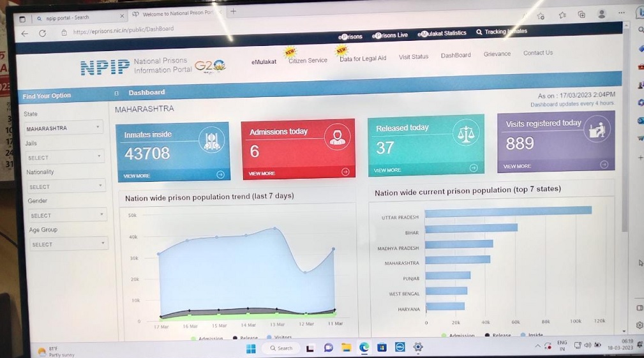Click the browser address bar URL
This screenshot has width=644, height=358.
(x=123, y=29)
